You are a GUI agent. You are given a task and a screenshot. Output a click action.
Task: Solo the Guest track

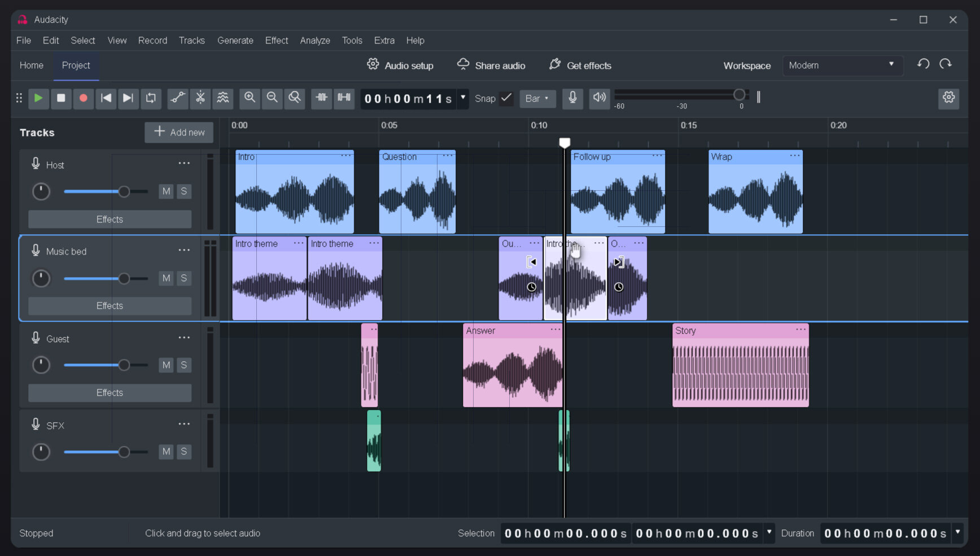(x=183, y=365)
